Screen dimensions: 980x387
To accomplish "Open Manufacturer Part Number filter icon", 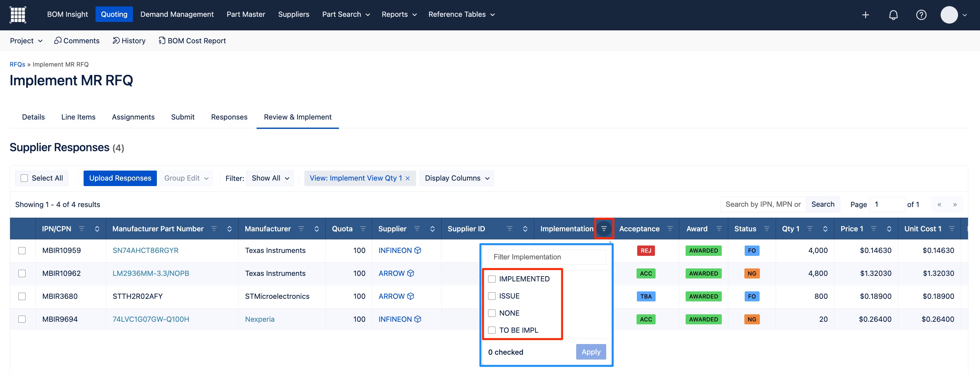I will pyautogui.click(x=214, y=228).
